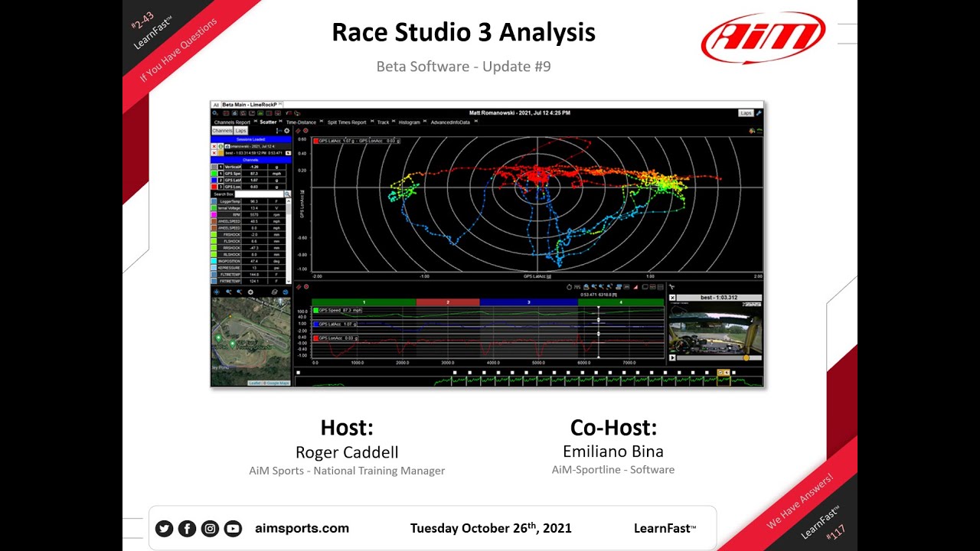
Task: Open the Split Times Report tab
Action: pyautogui.click(x=347, y=122)
